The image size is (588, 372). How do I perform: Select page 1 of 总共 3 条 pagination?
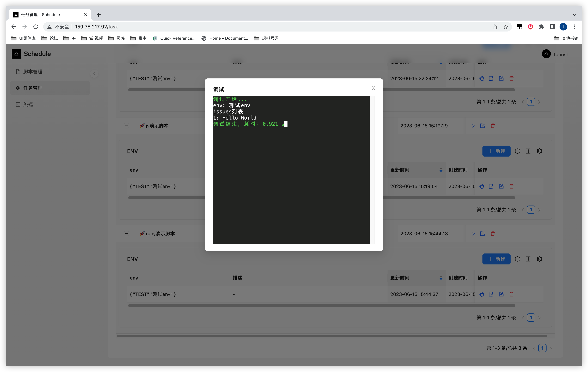pyautogui.click(x=542, y=348)
